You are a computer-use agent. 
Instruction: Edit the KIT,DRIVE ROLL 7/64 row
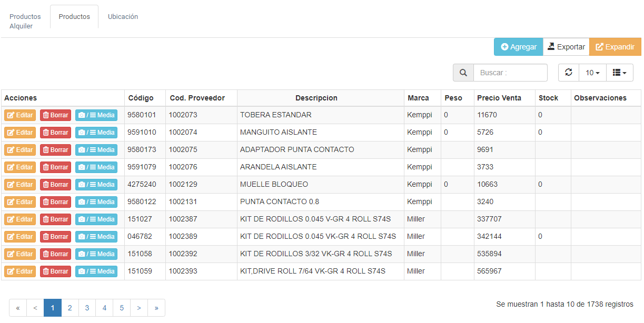coord(20,271)
